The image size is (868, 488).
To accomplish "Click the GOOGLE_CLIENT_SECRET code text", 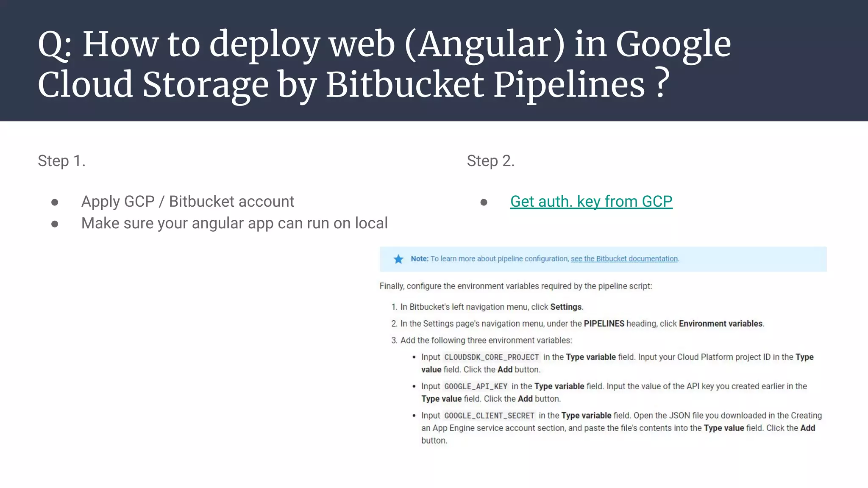I will tap(490, 416).
